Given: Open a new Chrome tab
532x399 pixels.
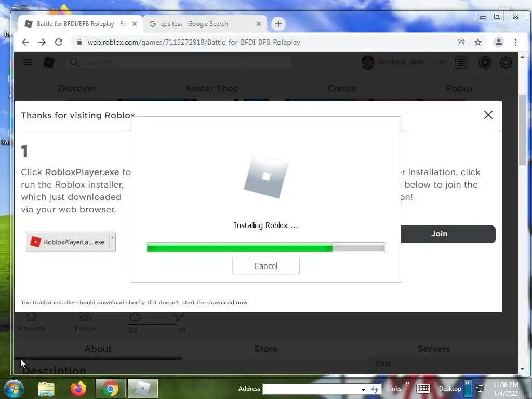Looking at the screenshot, I should pyautogui.click(x=278, y=24).
